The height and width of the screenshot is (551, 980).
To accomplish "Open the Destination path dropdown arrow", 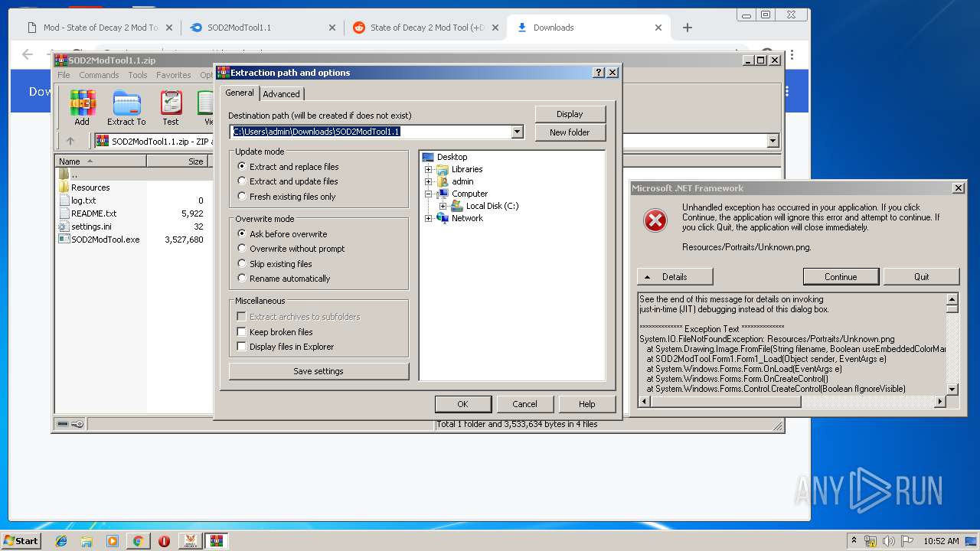I will [x=517, y=132].
